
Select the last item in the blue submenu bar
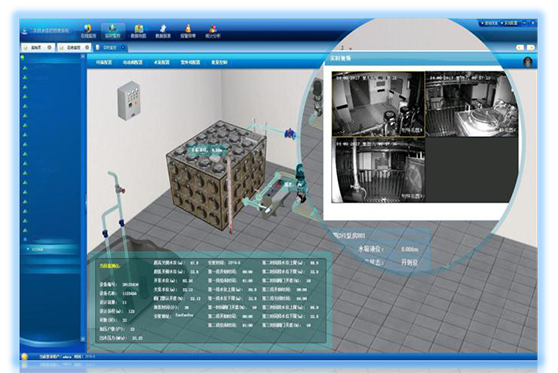pos(219,62)
